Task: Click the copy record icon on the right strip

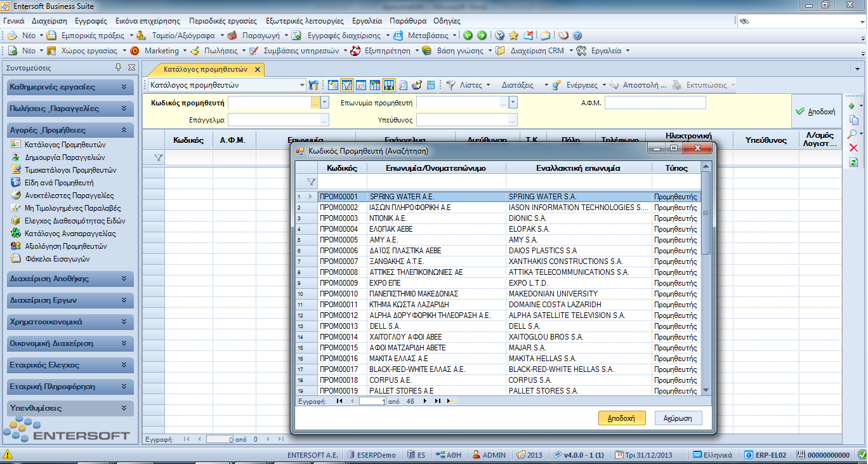Action: [853, 120]
